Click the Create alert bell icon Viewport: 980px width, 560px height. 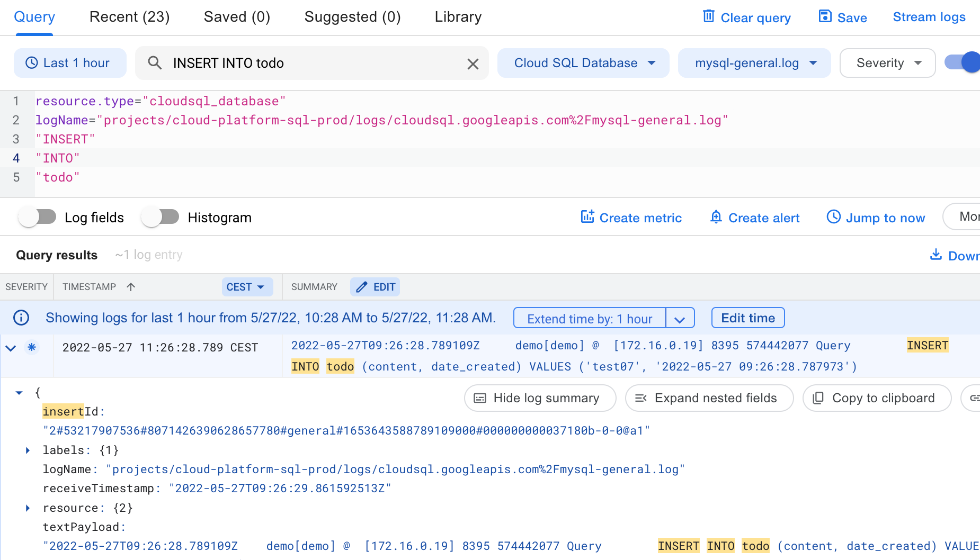click(x=716, y=216)
